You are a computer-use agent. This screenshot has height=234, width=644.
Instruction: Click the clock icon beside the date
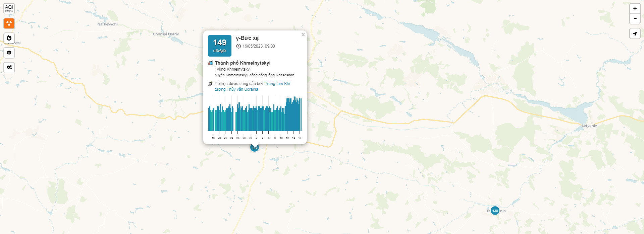tap(238, 46)
